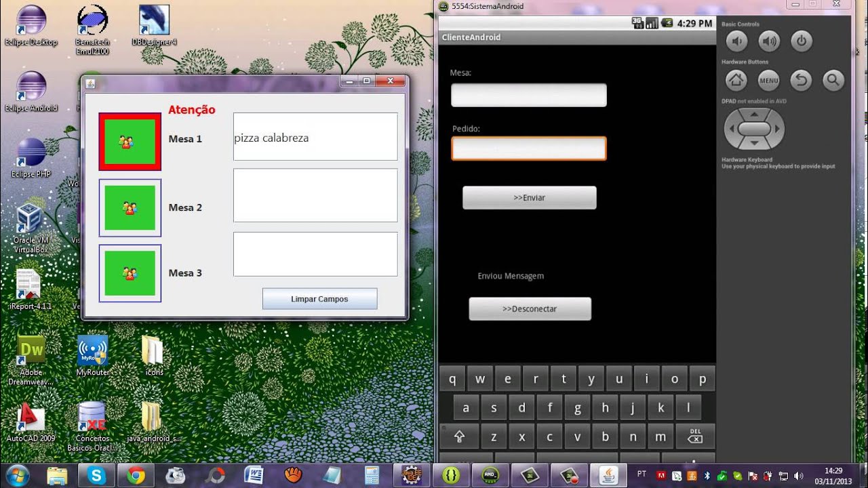Image resolution: width=868 pixels, height=488 pixels.
Task: Tap the emulator Back hardware button
Action: 802,81
